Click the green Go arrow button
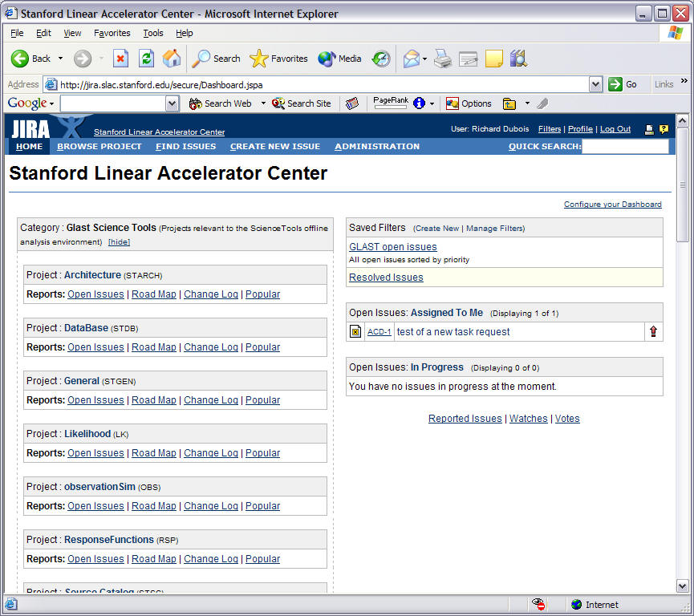The height and width of the screenshot is (616, 694). pyautogui.click(x=615, y=84)
